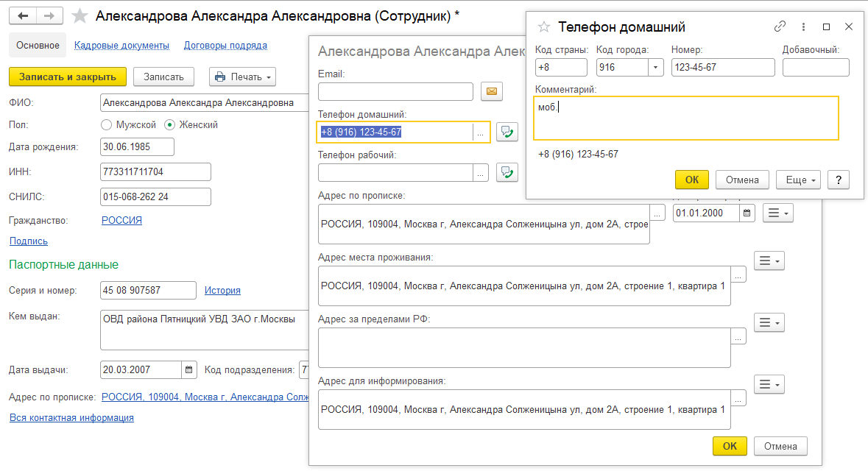Click the Добавочный input field
The image size is (868, 471).
point(815,68)
